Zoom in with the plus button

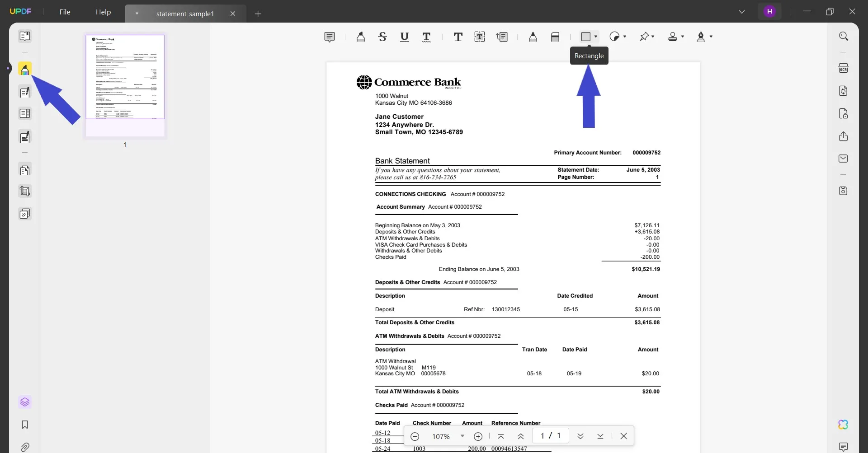coord(478,436)
